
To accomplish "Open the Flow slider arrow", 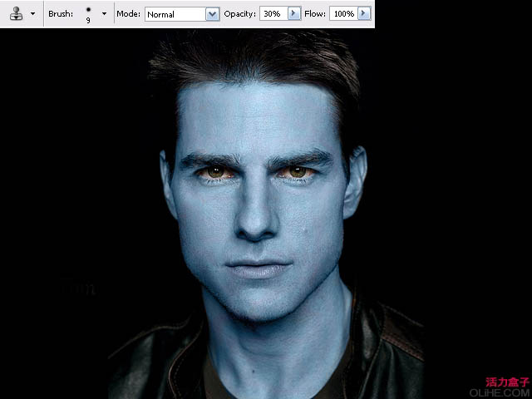I will [x=363, y=14].
